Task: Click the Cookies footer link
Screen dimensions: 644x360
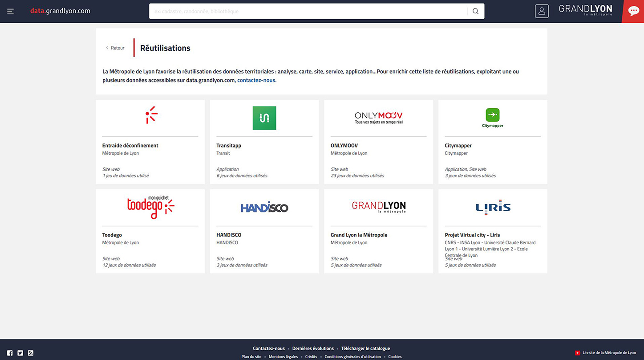Action: (395, 356)
